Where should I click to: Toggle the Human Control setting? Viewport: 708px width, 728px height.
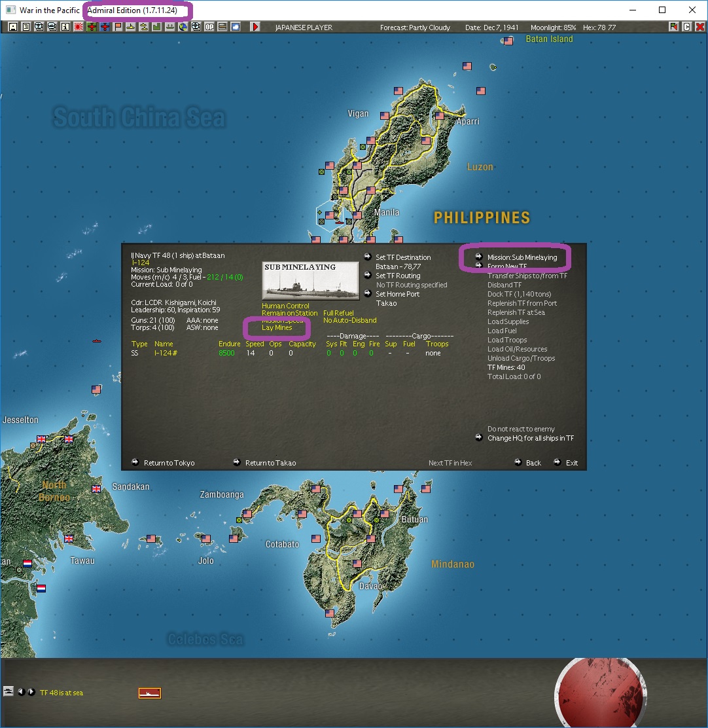(285, 306)
